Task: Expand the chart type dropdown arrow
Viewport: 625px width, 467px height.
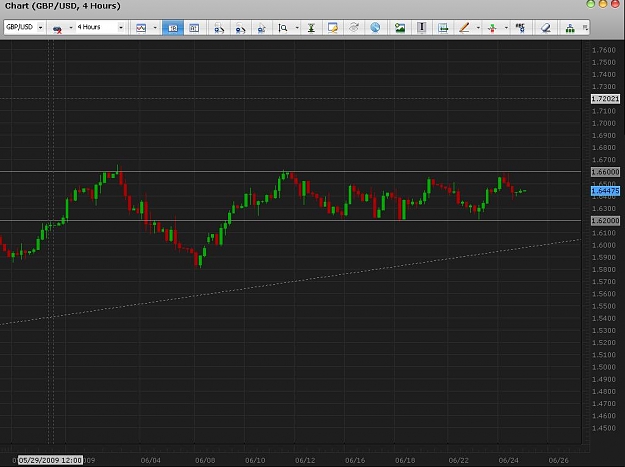Action: pyautogui.click(x=155, y=28)
